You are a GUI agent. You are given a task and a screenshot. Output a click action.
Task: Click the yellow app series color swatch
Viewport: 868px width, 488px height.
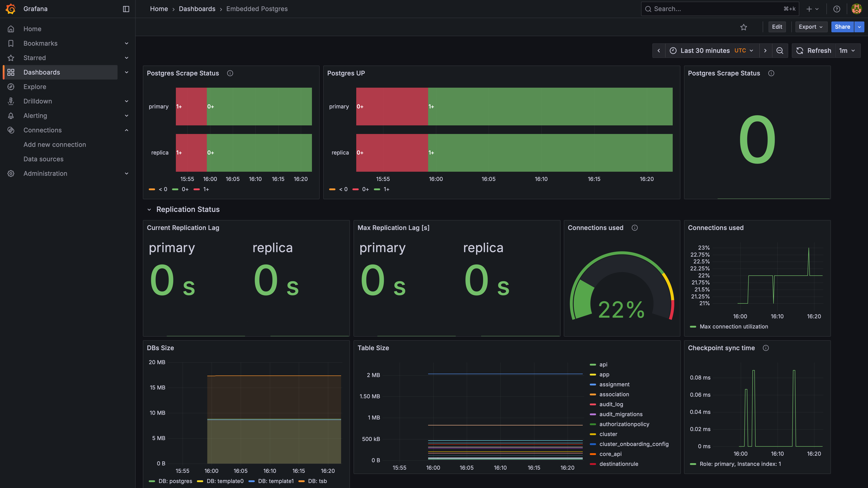592,374
